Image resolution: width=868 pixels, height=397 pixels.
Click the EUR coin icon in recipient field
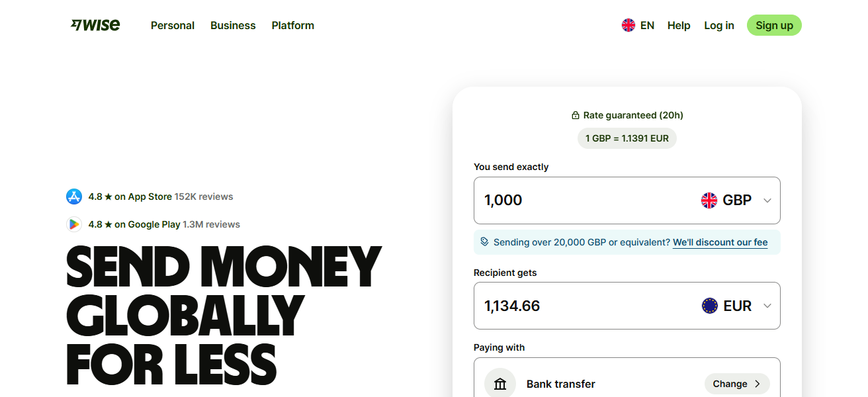point(709,306)
